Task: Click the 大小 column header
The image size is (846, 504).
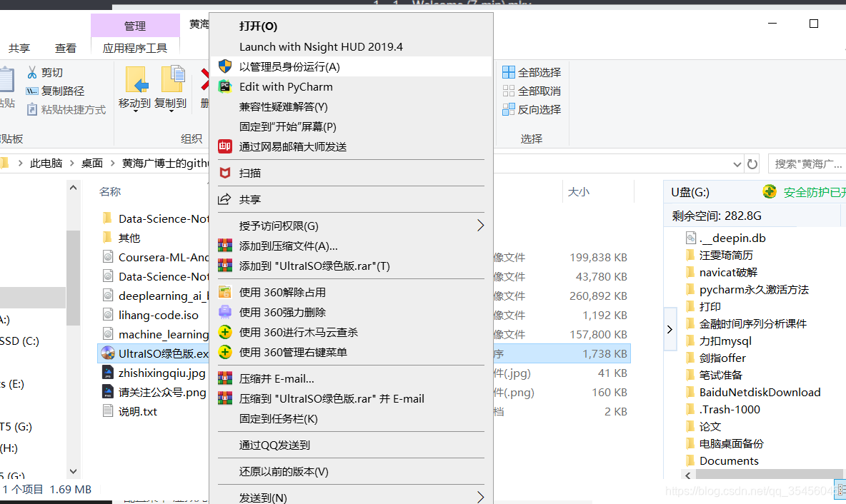Action: pos(578,191)
